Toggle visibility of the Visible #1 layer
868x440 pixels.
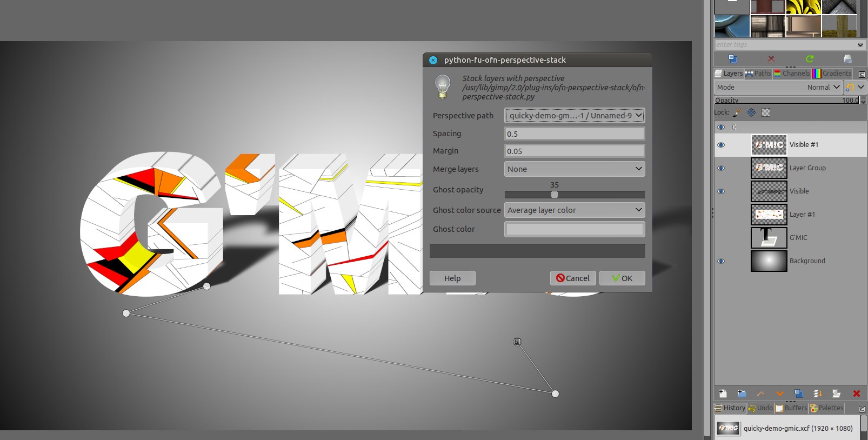(721, 145)
